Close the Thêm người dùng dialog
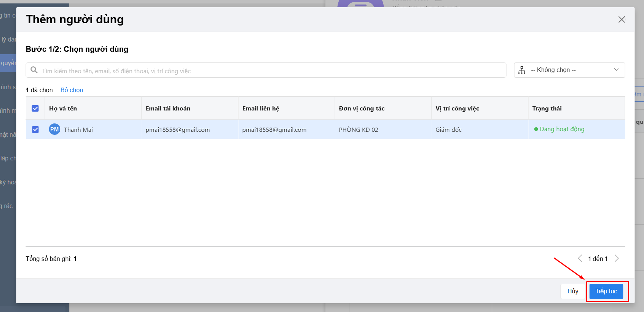 coord(622,19)
